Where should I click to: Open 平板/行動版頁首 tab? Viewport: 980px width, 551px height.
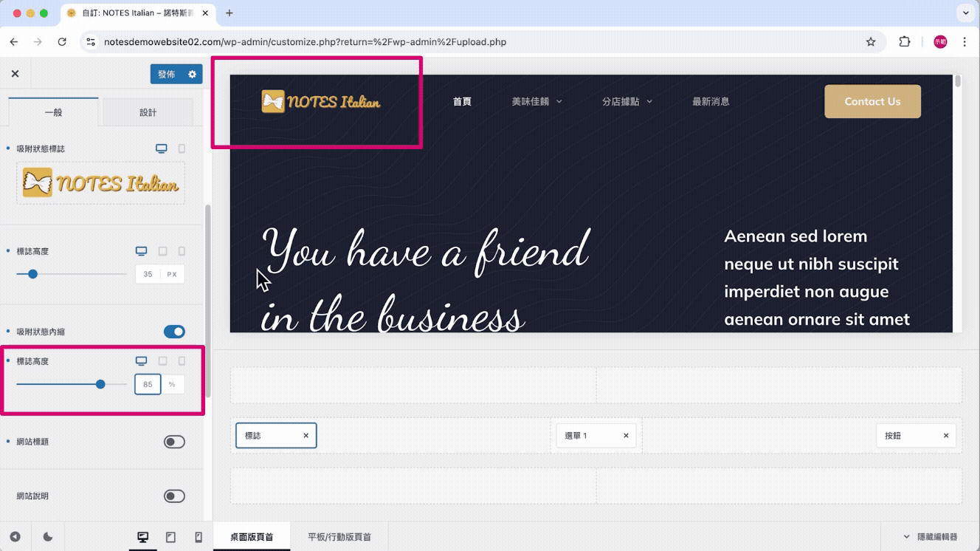[339, 537]
